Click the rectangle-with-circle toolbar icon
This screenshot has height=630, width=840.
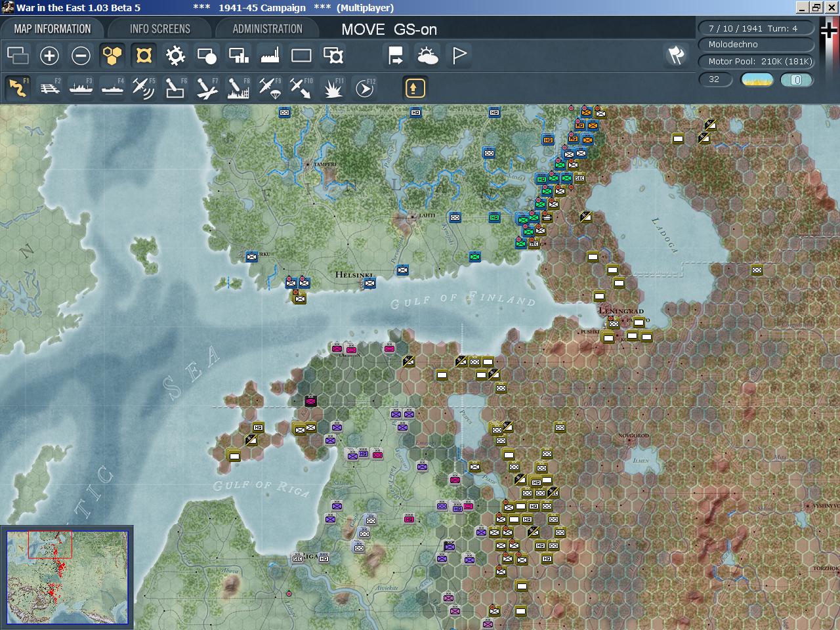tap(207, 56)
